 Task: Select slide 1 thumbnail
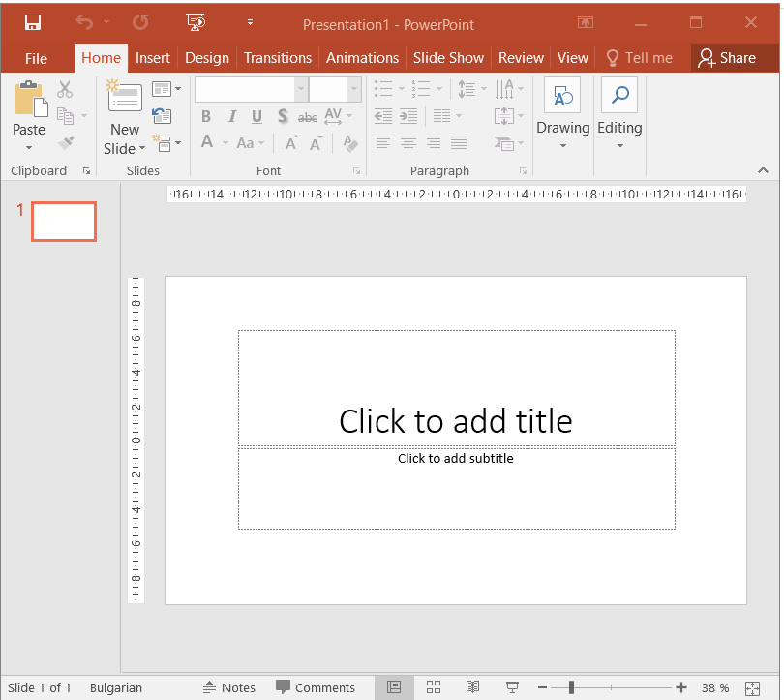(64, 222)
